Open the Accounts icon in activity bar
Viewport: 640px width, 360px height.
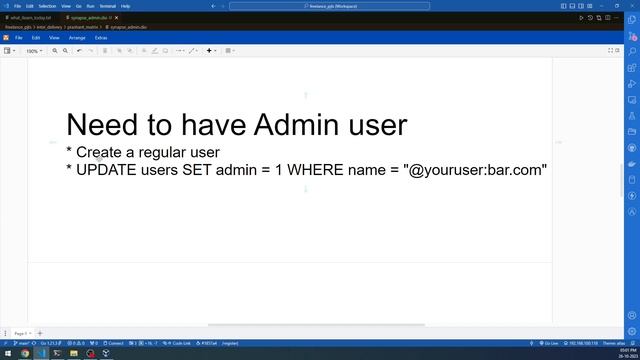tap(632, 316)
